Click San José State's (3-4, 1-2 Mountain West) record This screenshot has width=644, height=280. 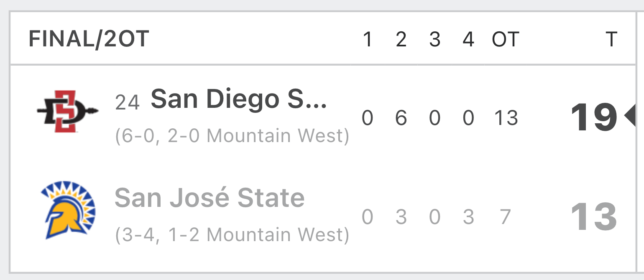coord(232,235)
